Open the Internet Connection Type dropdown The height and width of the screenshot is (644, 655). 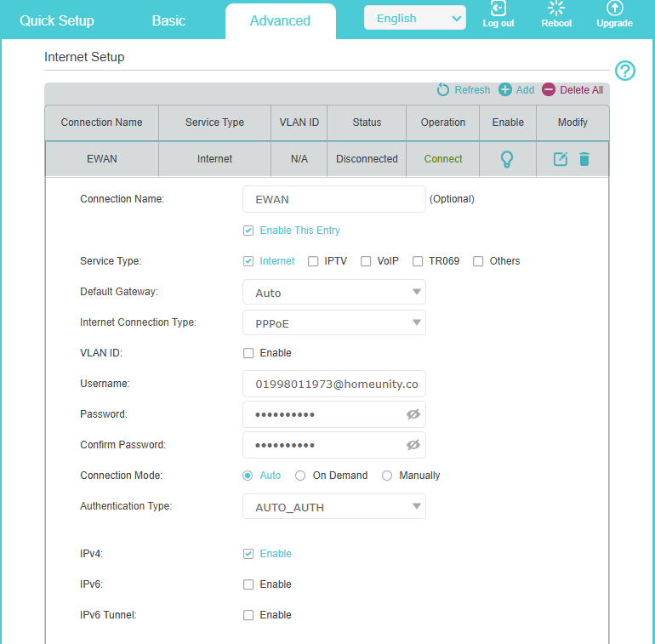pyautogui.click(x=333, y=323)
